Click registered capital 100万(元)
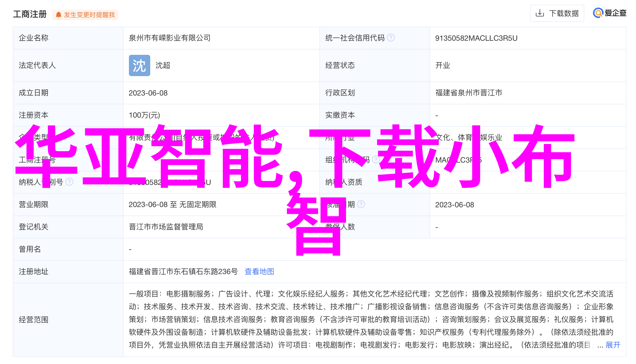The width and height of the screenshot is (636, 364). (x=144, y=115)
